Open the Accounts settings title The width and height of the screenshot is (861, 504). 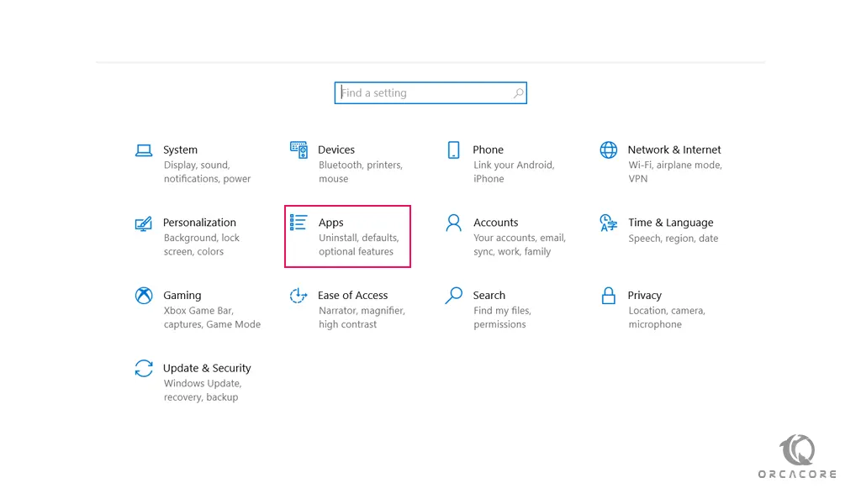coord(496,223)
